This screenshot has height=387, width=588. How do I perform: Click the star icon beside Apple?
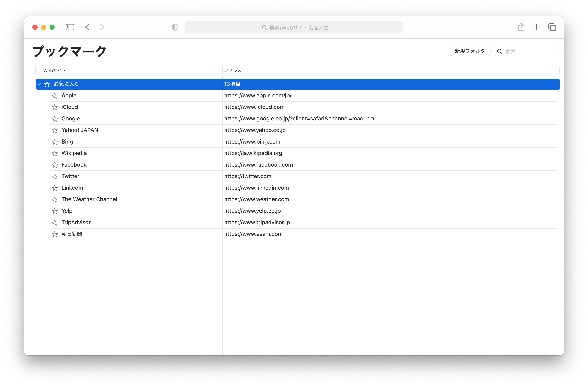(55, 96)
